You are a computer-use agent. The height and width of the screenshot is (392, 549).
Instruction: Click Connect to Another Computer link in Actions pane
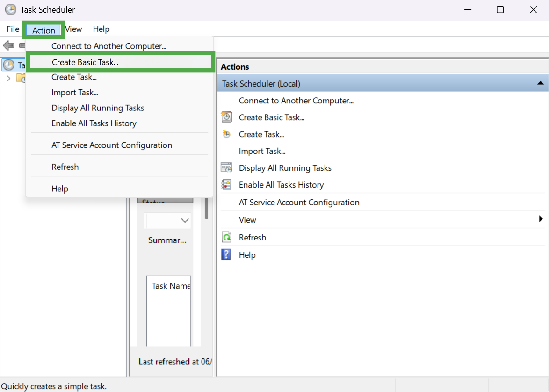coord(296,101)
